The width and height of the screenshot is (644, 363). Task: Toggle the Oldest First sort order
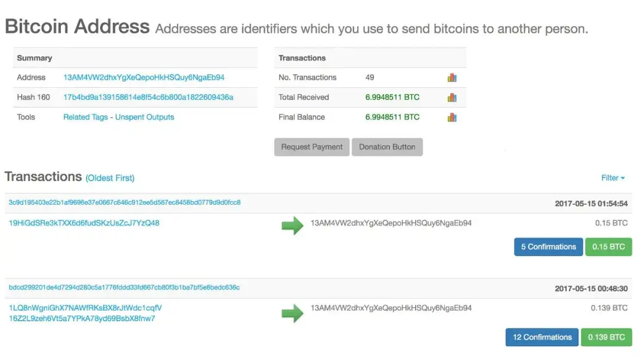[x=110, y=178]
